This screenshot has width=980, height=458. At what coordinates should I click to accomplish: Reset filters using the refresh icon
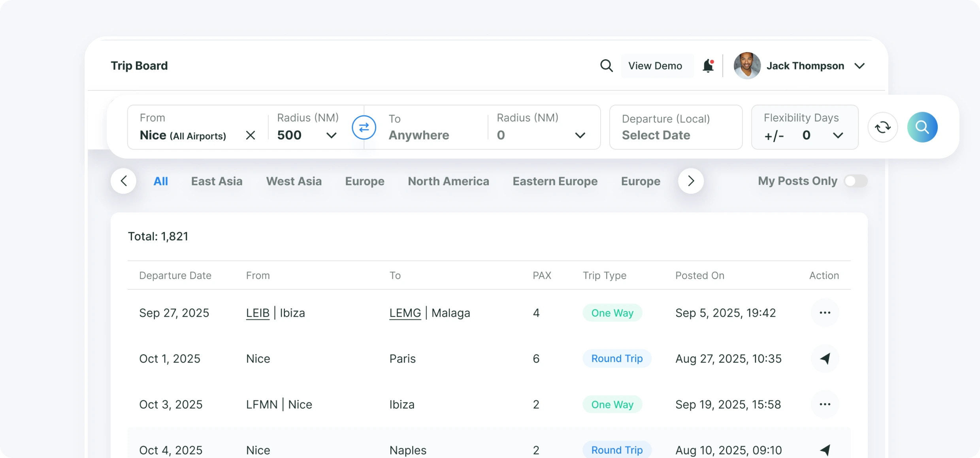(x=883, y=127)
